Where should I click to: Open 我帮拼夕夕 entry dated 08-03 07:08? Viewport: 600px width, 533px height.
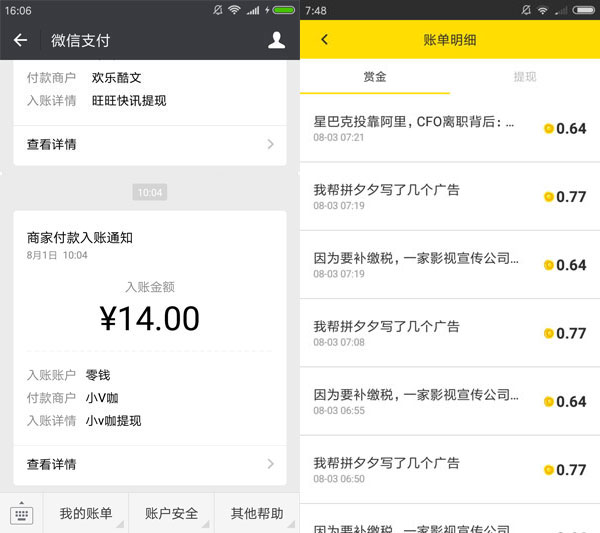click(450, 333)
